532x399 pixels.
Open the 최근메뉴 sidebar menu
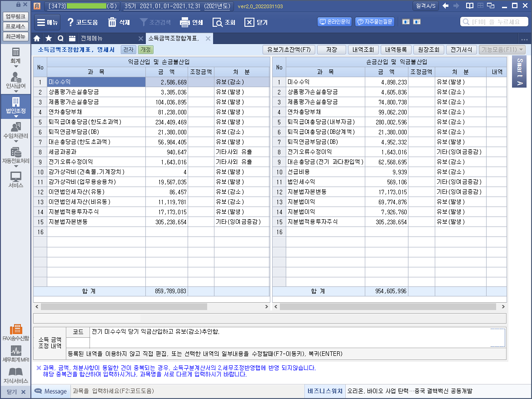[x=15, y=36]
